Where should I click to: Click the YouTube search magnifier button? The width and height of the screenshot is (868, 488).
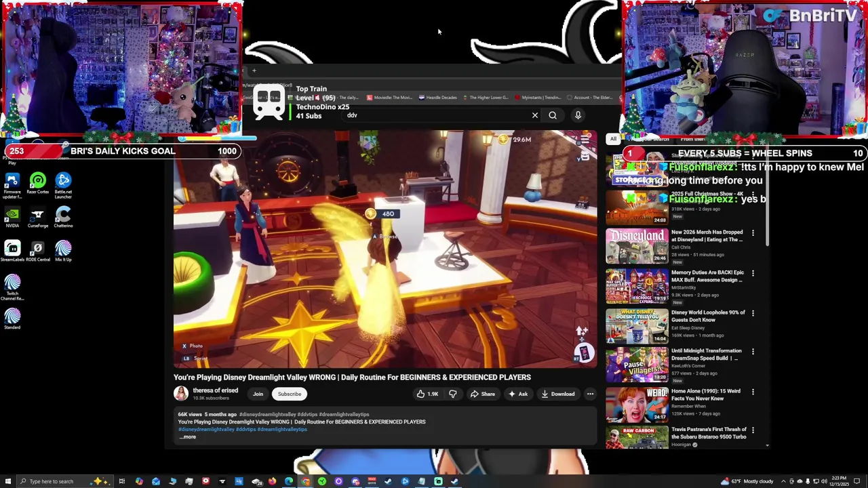553,115
